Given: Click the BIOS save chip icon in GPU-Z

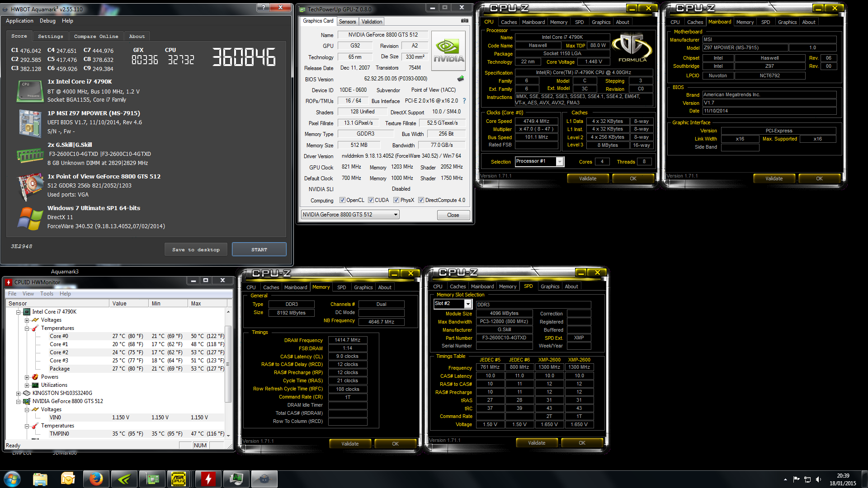Looking at the screenshot, I should click(461, 79).
